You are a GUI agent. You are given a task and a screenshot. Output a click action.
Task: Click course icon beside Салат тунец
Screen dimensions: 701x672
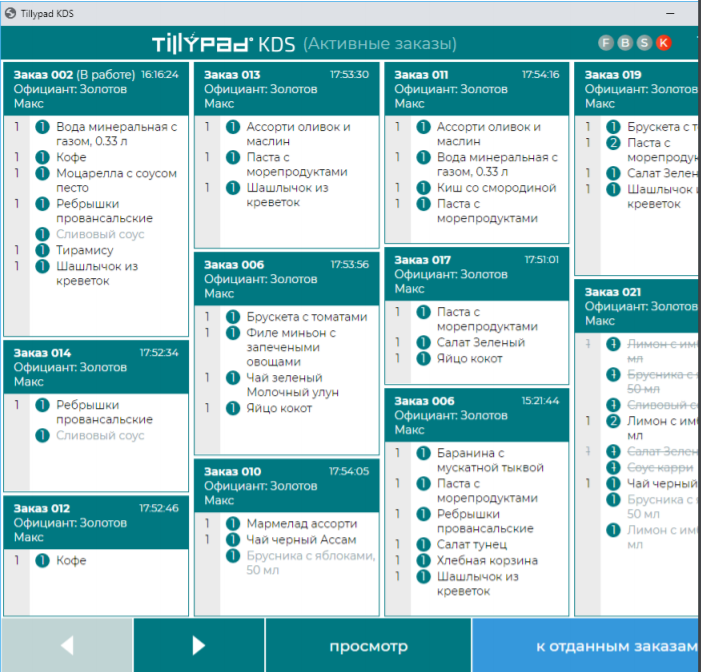(x=423, y=545)
